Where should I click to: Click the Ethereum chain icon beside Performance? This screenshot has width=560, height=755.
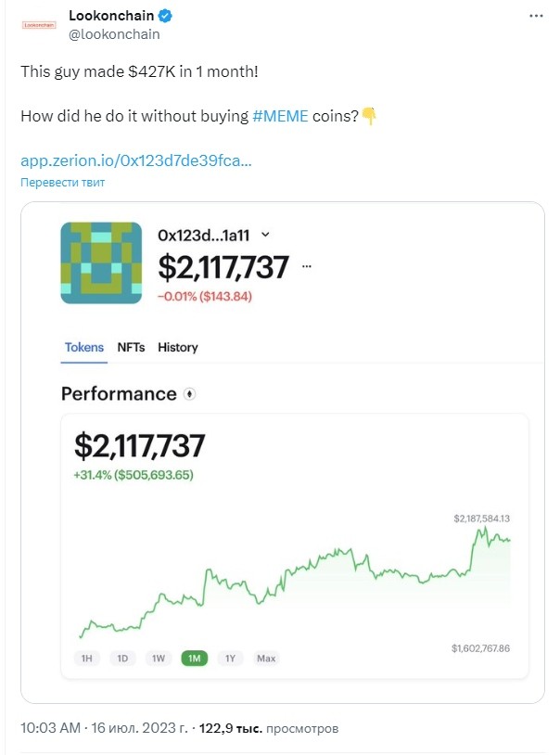click(x=189, y=394)
